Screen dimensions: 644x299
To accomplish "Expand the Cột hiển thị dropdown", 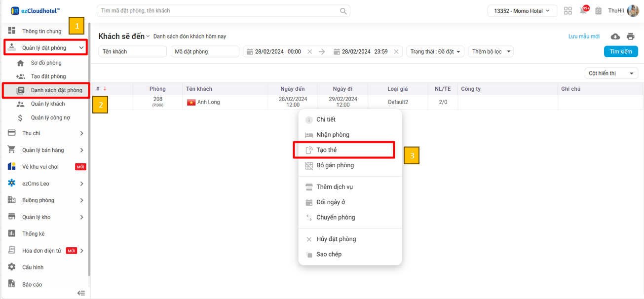I will (x=611, y=74).
